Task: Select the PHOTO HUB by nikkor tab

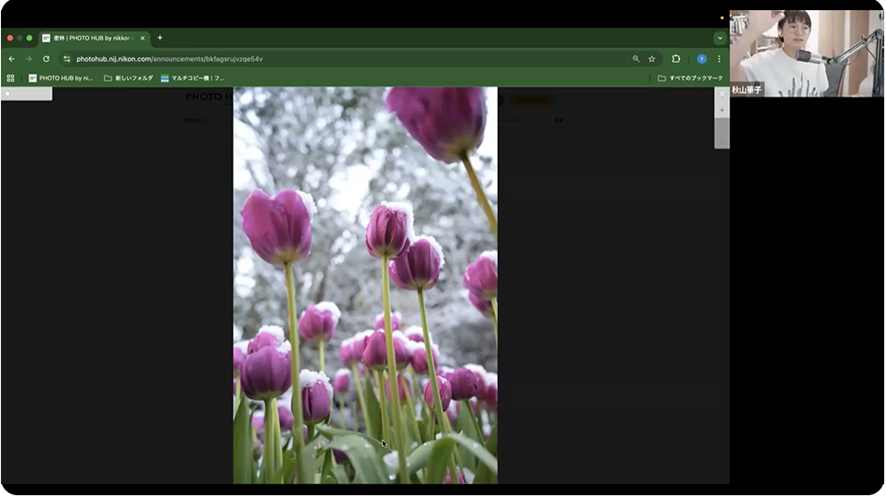Action: click(90, 38)
